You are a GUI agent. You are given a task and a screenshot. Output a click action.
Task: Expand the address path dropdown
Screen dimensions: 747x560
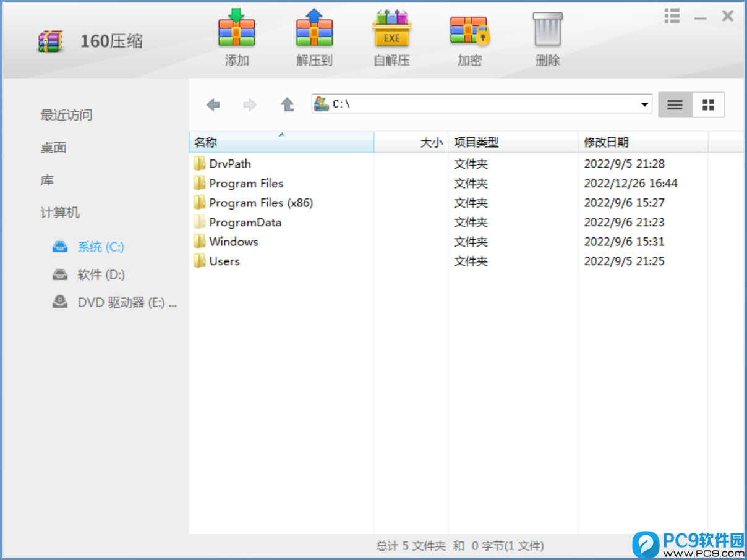(644, 104)
